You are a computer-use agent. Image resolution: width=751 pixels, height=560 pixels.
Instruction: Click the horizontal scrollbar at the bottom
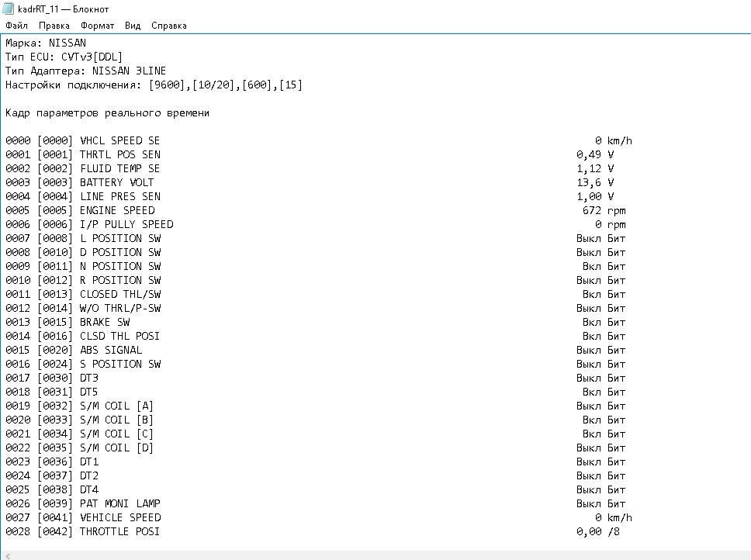(x=372, y=555)
